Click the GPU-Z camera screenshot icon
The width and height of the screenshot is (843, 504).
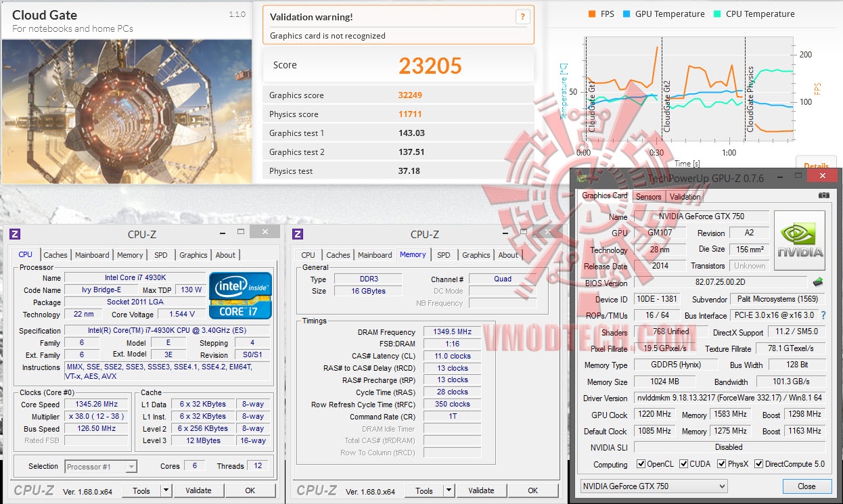(x=823, y=196)
